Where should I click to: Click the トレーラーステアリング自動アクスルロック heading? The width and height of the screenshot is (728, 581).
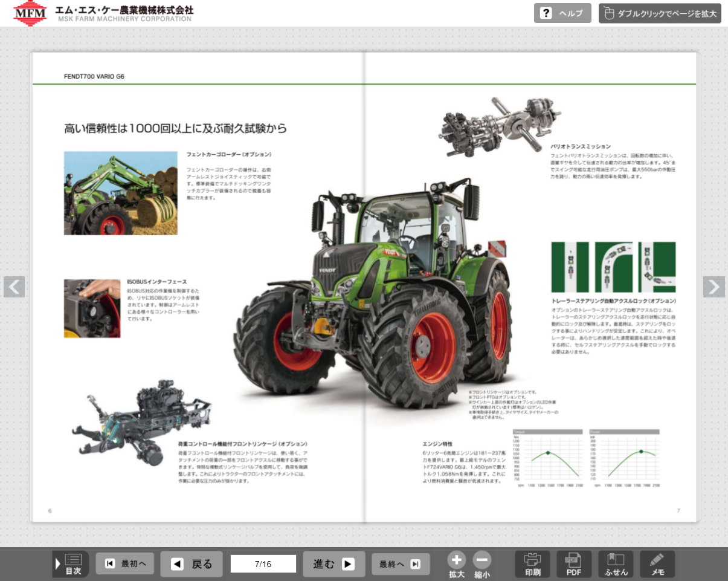[613, 300]
